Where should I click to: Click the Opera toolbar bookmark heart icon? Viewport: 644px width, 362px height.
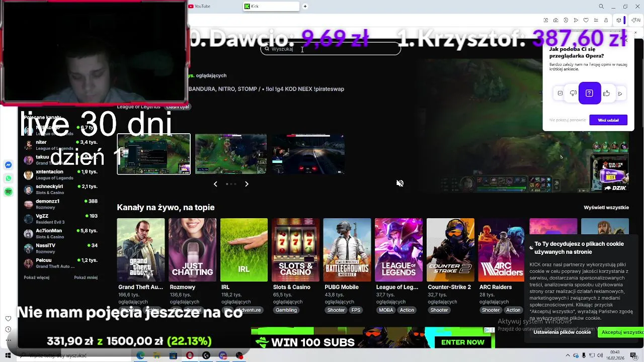tap(586, 20)
